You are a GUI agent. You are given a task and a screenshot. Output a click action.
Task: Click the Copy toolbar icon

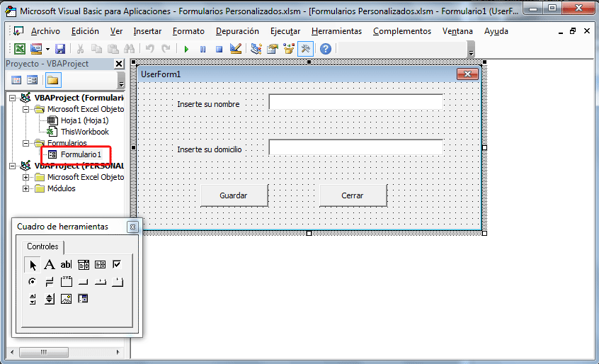tap(97, 49)
